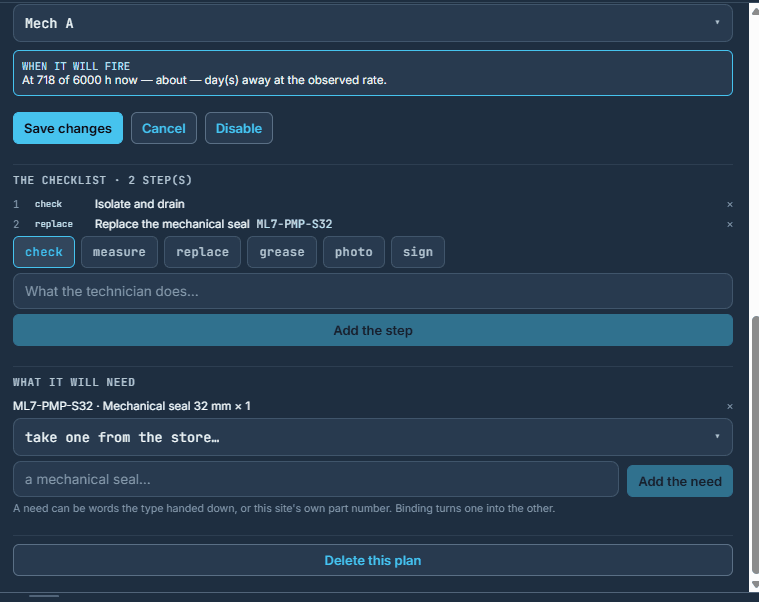Select the 'sign' step type
759x602 pixels.
click(x=418, y=252)
